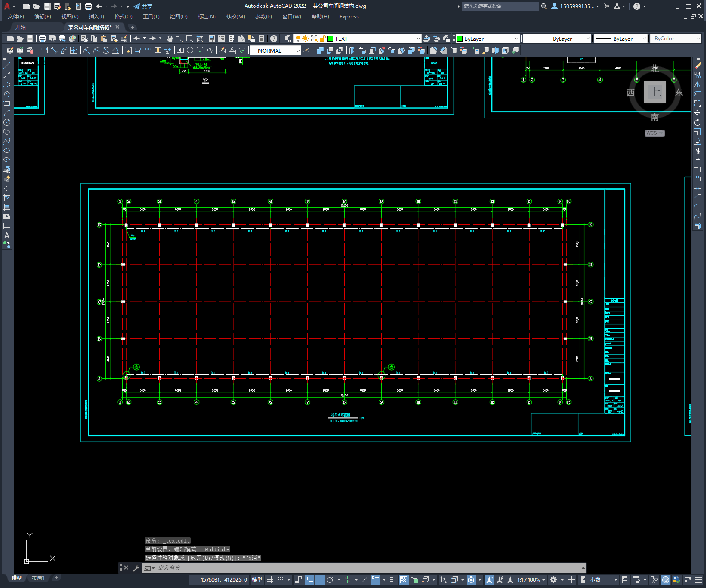Image resolution: width=706 pixels, height=588 pixels.
Task: Select the Diameter dimension tool
Action: [x=106, y=50]
